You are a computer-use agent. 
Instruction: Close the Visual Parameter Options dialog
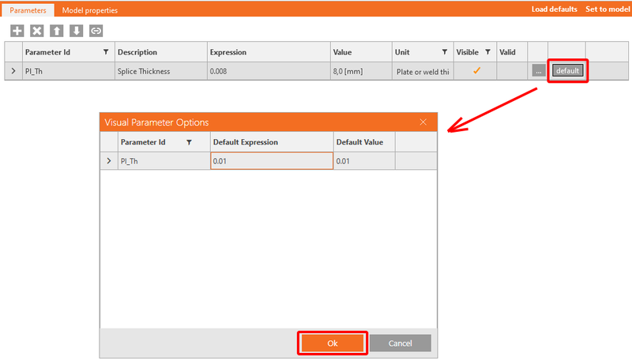[x=423, y=122]
